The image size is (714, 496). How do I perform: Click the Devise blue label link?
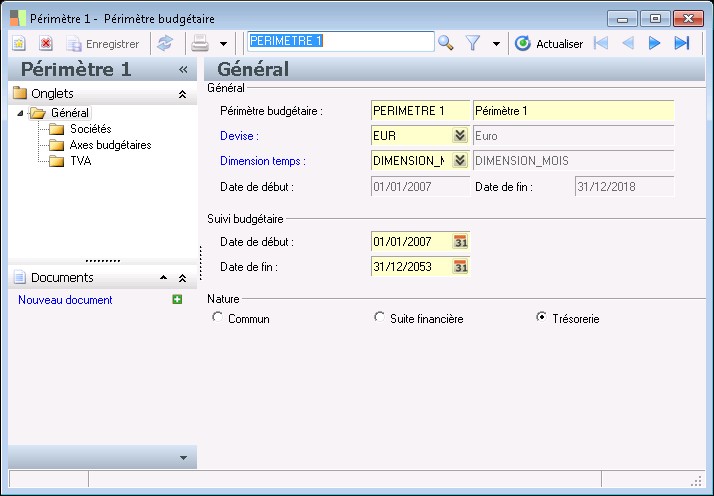[239, 136]
